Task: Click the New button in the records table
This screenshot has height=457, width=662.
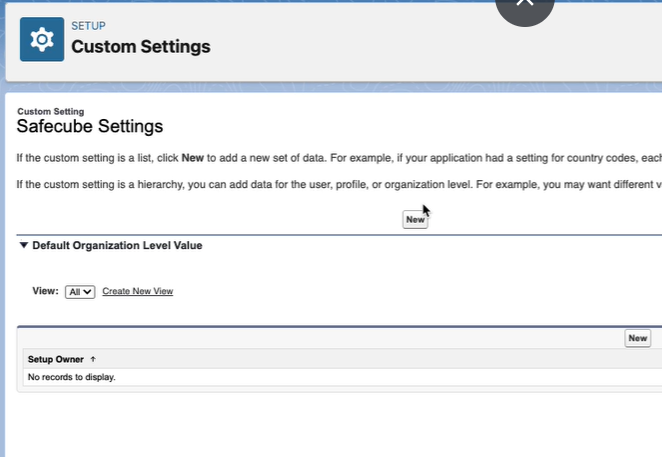Action: (638, 338)
